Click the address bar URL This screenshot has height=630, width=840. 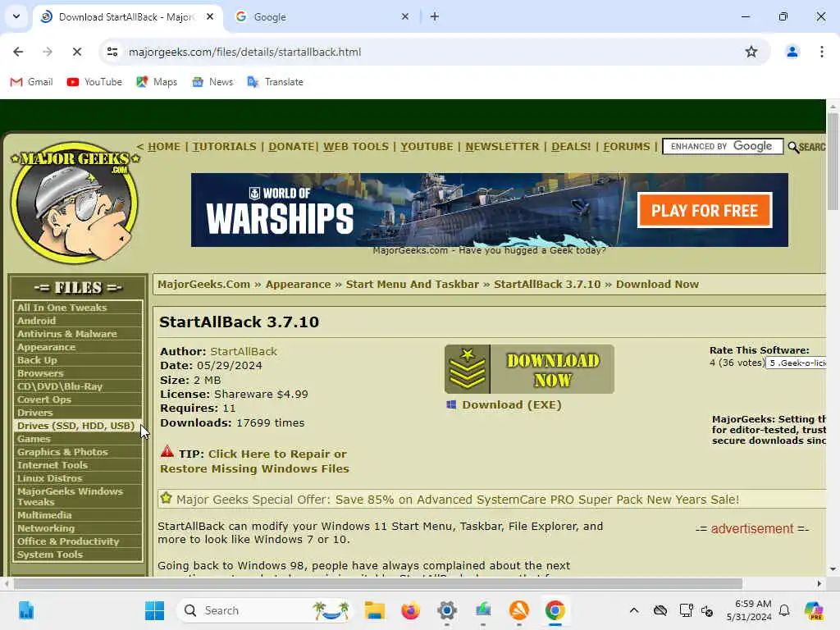(x=244, y=52)
